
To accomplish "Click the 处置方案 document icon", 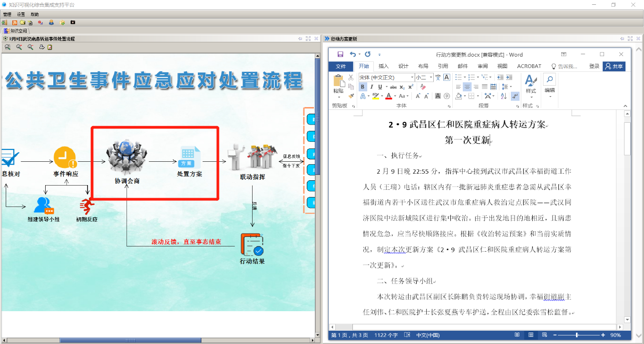I will point(190,157).
